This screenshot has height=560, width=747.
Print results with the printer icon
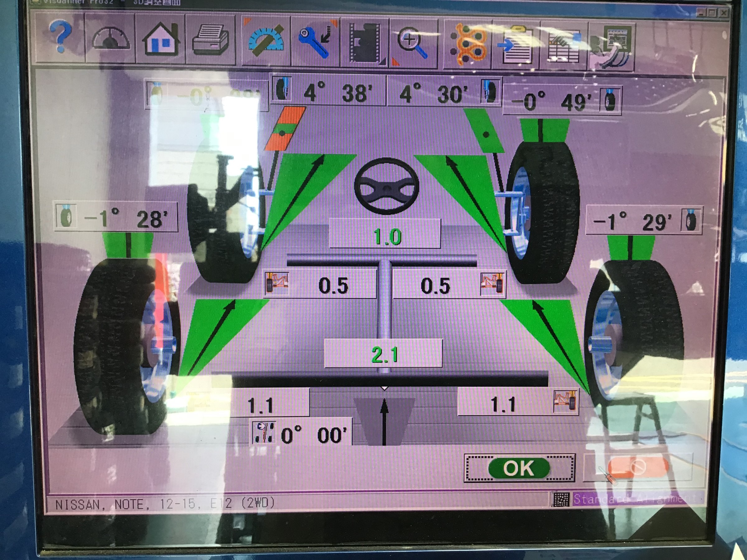[x=211, y=40]
